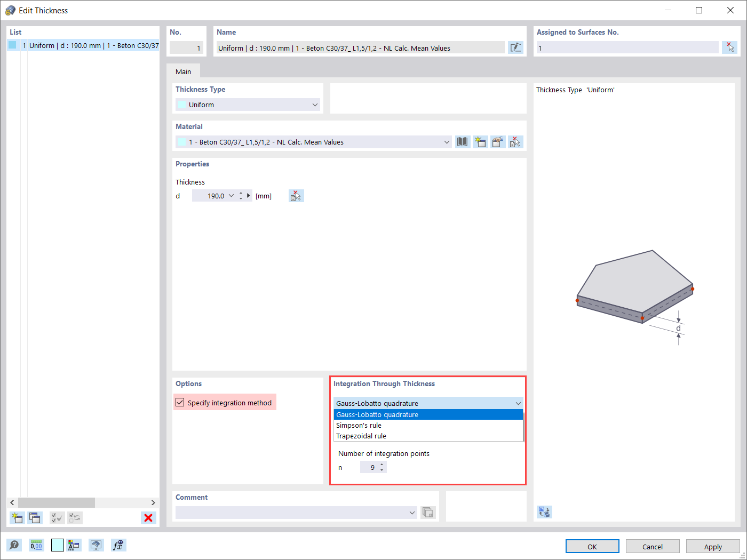The height and width of the screenshot is (560, 747).
Task: Switch to the Main tab
Action: 183,71
